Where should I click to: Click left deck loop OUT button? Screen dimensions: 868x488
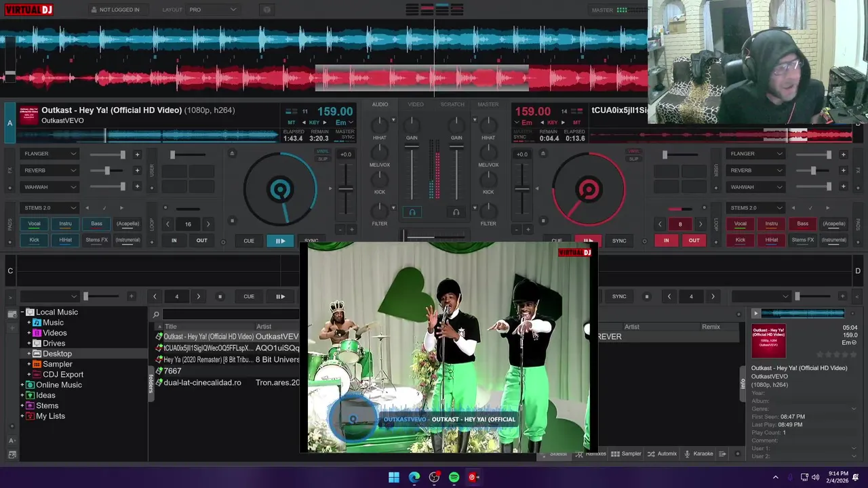(x=202, y=240)
